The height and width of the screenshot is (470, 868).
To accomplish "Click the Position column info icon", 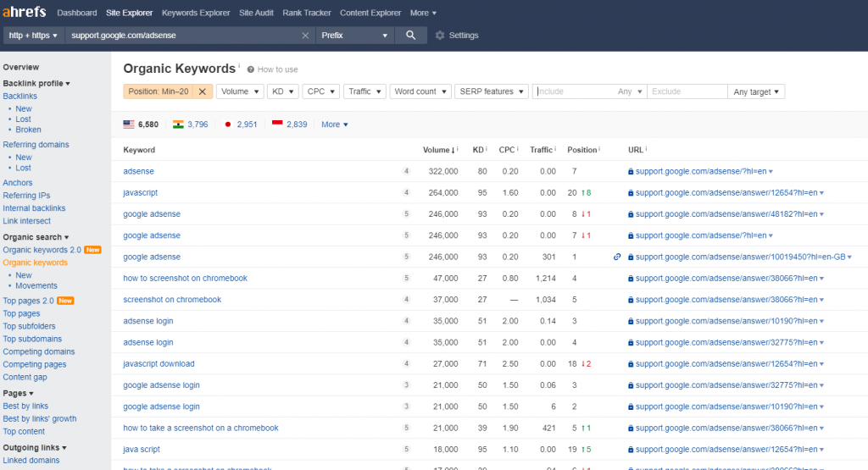I will [x=599, y=148].
